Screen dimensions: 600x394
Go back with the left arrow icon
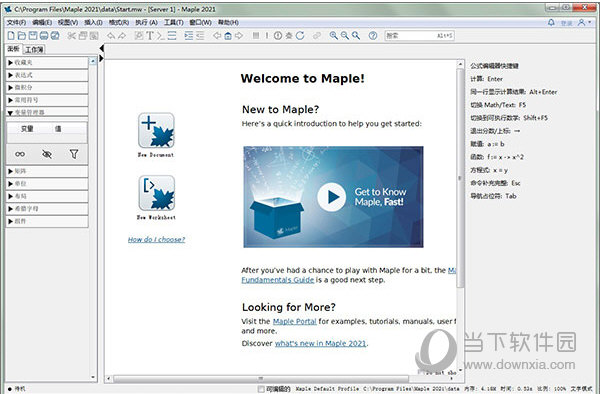[x=217, y=36]
